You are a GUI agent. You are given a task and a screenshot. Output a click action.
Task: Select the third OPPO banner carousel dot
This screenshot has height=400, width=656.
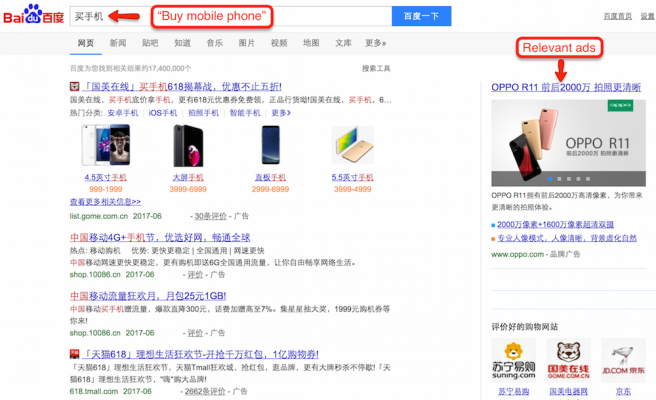pyautogui.click(x=569, y=179)
